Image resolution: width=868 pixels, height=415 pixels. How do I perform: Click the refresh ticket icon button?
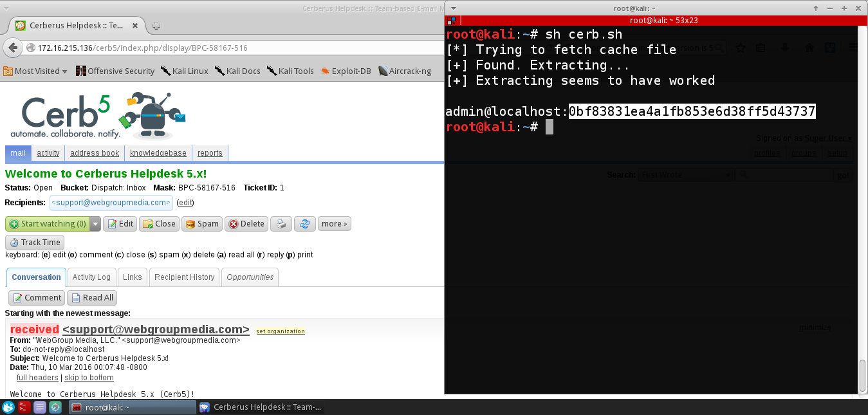pyautogui.click(x=304, y=224)
